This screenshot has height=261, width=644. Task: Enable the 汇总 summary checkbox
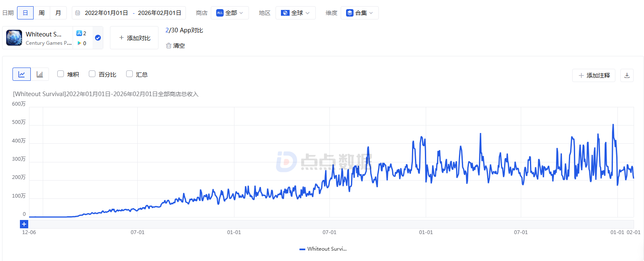point(129,74)
